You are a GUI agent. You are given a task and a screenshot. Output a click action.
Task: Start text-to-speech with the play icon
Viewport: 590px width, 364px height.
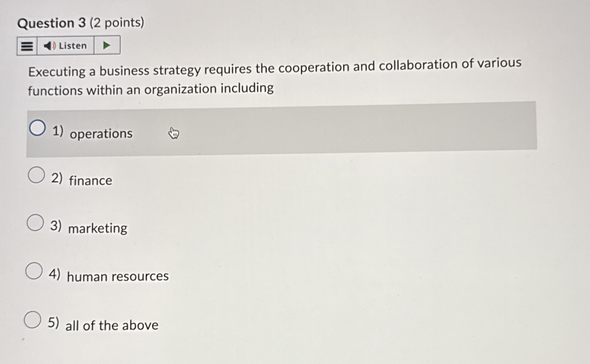tap(106, 45)
